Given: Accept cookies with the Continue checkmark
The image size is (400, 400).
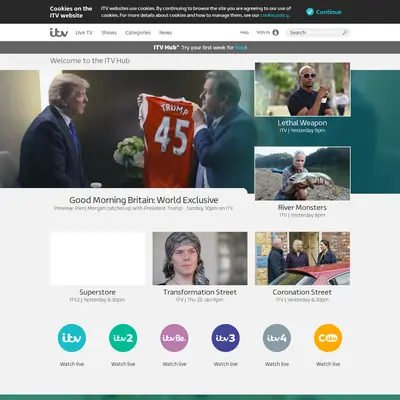Looking at the screenshot, I should 310,12.
